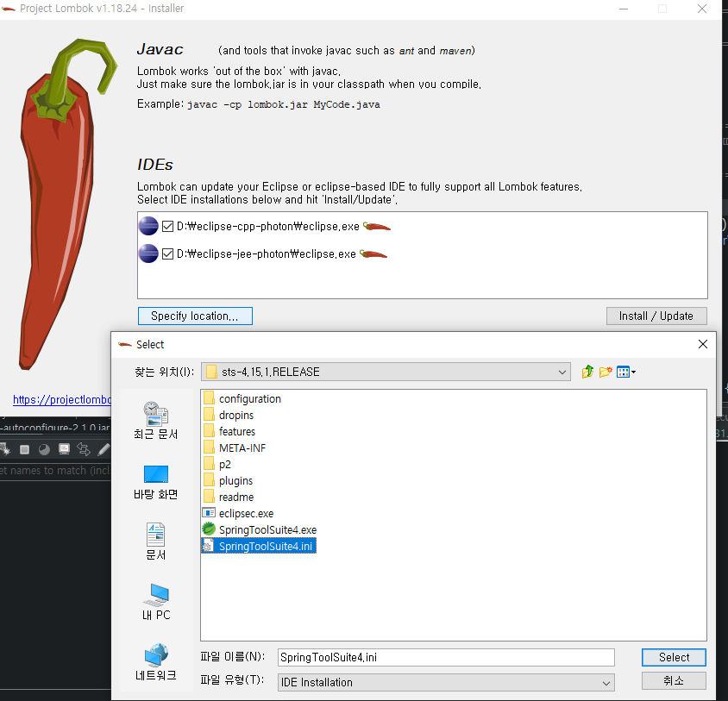Image resolution: width=728 pixels, height=701 pixels.
Task: Open the sts-4.15.1.RELEASE location dropdown
Action: (386, 372)
